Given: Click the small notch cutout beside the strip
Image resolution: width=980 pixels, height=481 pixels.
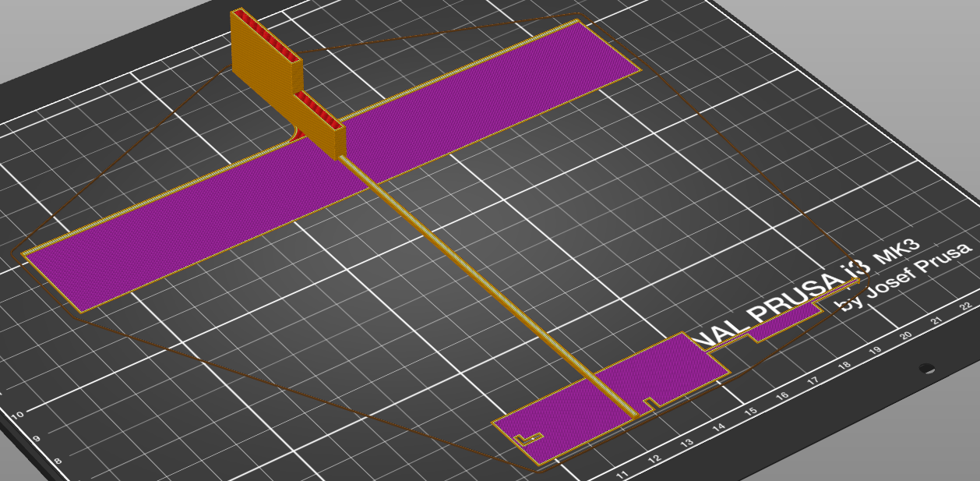Looking at the screenshot, I should tap(648, 402).
